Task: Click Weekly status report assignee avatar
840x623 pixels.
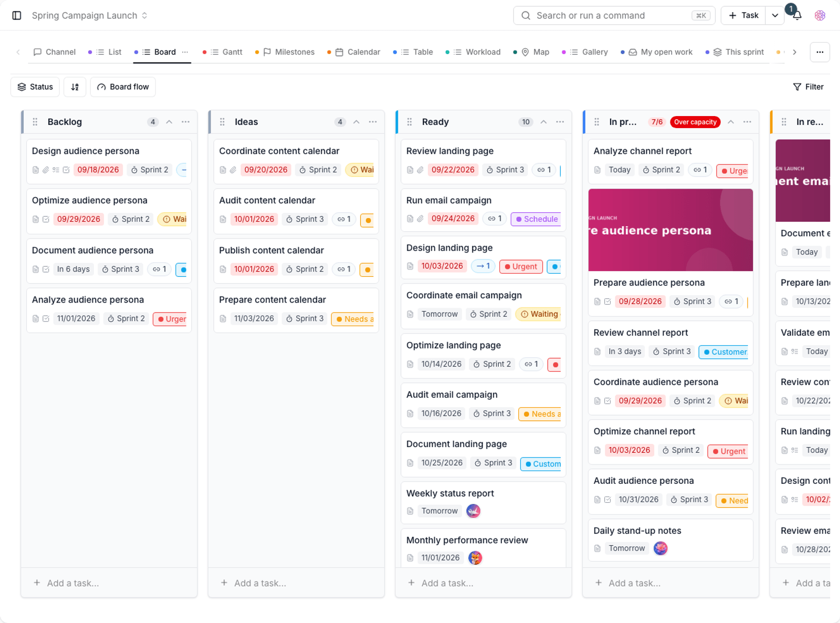Action: coord(474,511)
